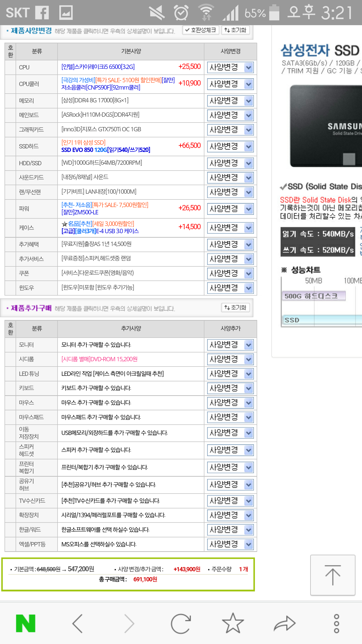Image resolution: width=362 pixels, height=644 pixels.
Task: Select the 윈도우 미포함 entry
Action: click(98, 287)
